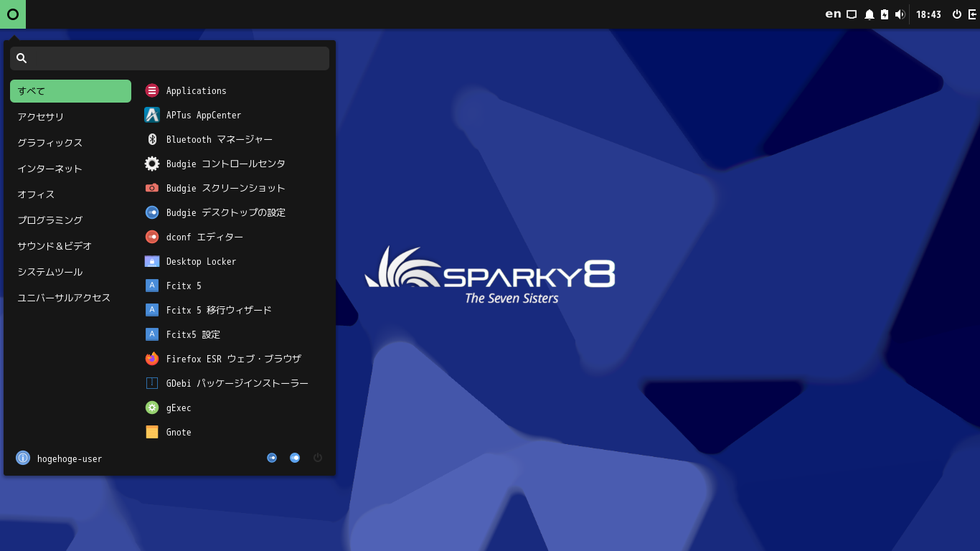Show the オフィス category apps
The image size is (980, 551).
point(70,194)
